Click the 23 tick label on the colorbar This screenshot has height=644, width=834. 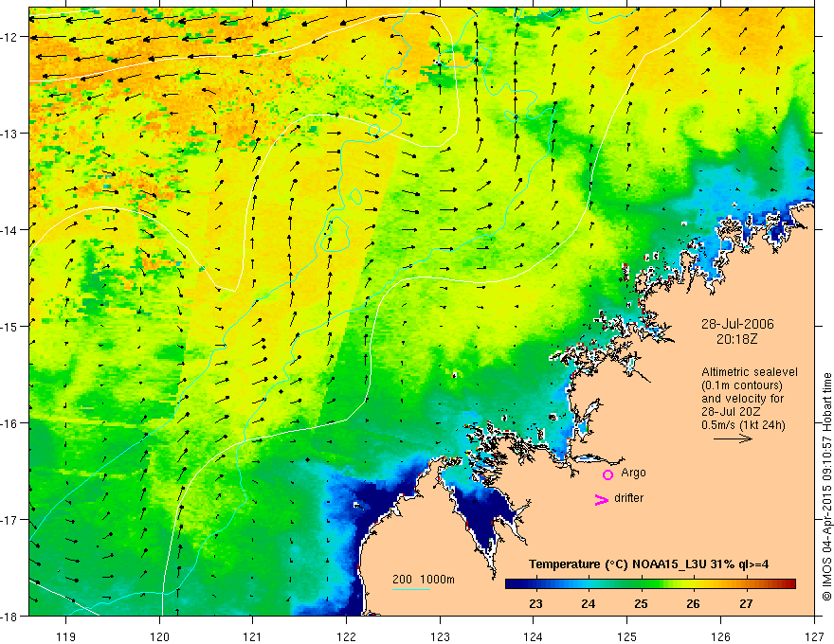tap(535, 603)
